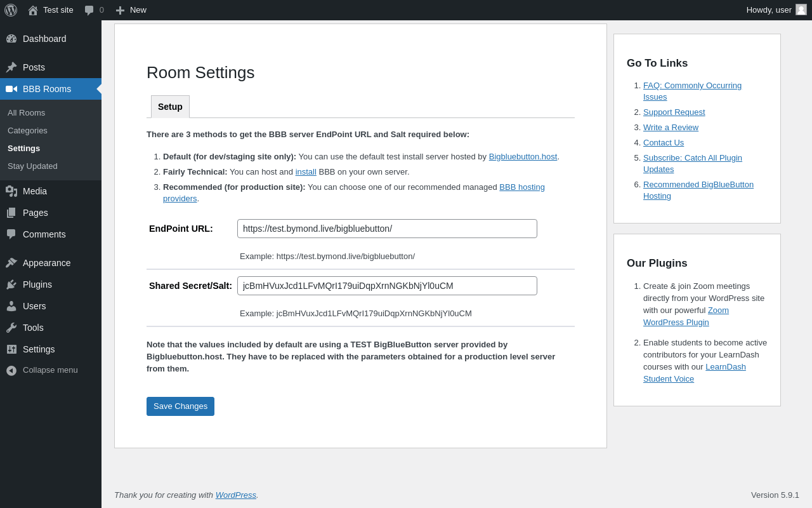This screenshot has width=812, height=508.
Task: Click the WordPress logo icon
Action: (x=11, y=10)
